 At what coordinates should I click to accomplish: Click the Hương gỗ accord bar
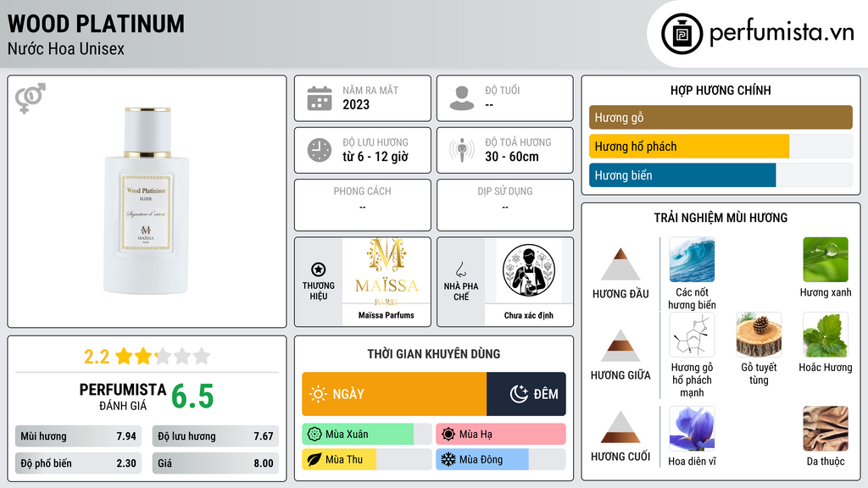(x=721, y=117)
